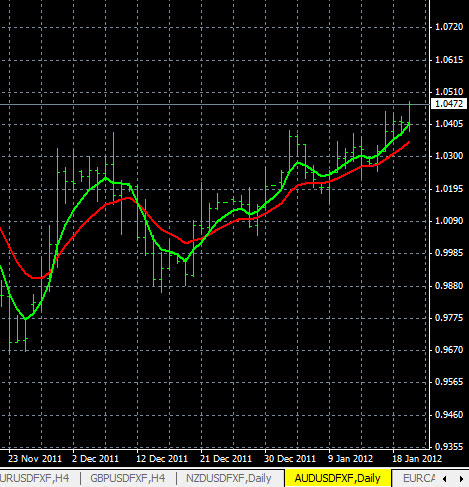
Task: Click the 0.9565 price scale label
Action: (449, 382)
